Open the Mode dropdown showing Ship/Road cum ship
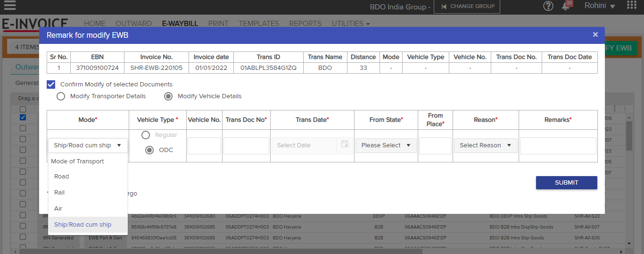 (88, 145)
